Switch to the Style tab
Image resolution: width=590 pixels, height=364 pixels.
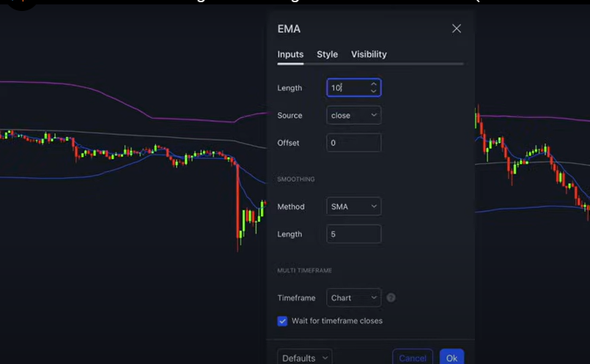click(327, 54)
